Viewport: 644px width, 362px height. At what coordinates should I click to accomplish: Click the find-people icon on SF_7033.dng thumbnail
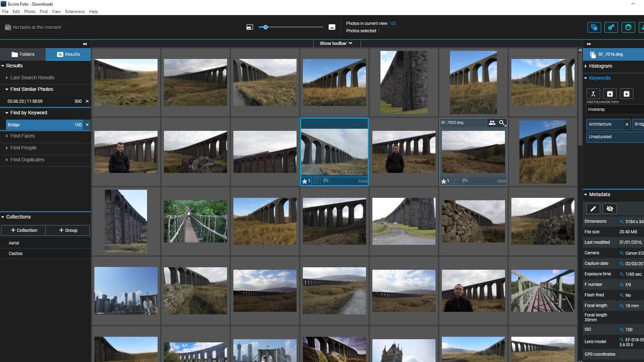pyautogui.click(x=492, y=122)
